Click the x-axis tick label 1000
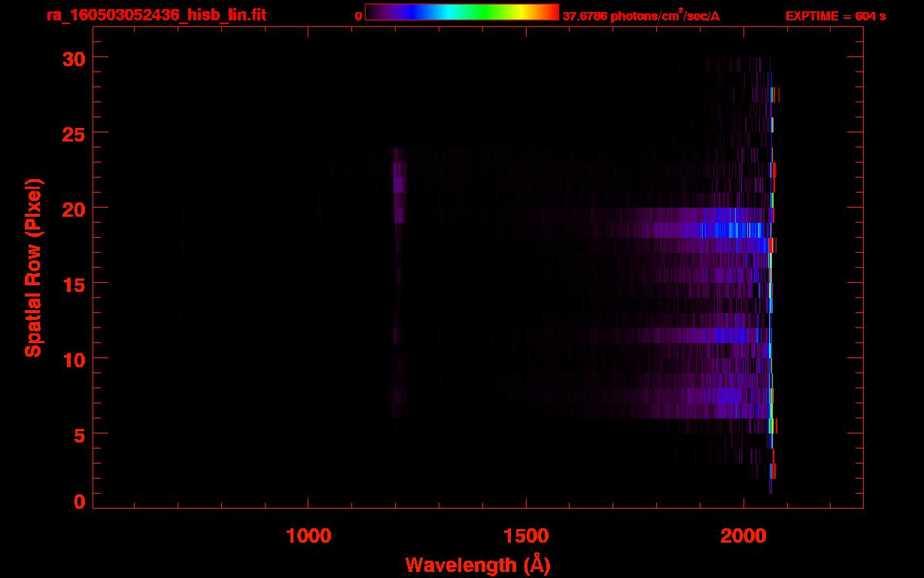 (309, 536)
